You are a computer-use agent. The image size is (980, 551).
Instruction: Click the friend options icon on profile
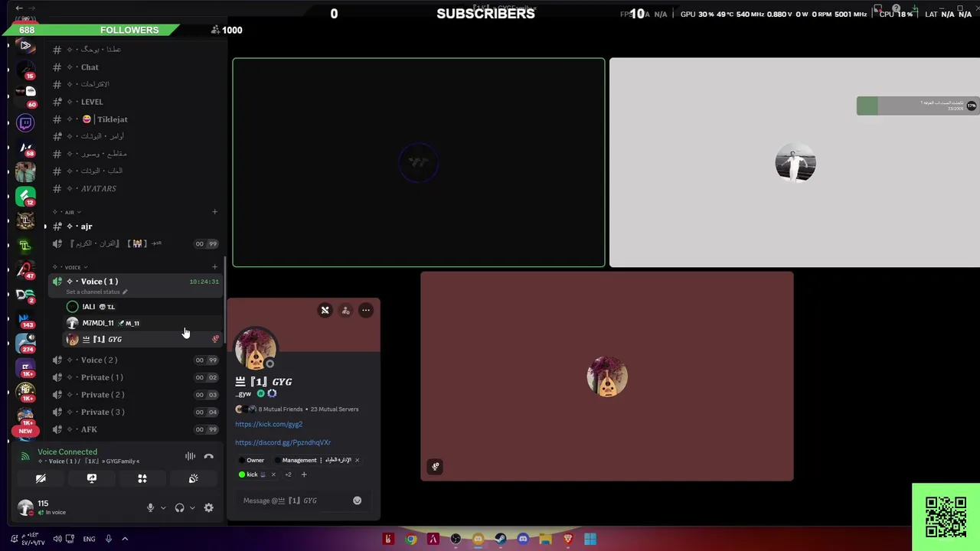pos(345,310)
